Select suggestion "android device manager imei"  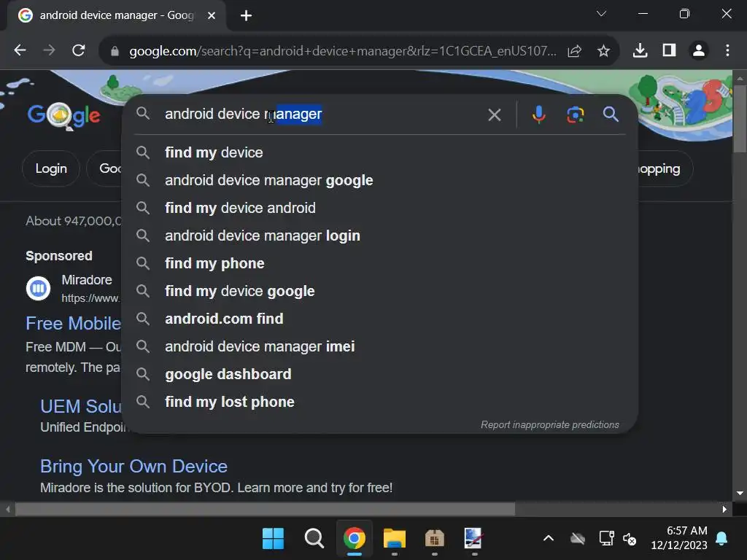(379, 346)
